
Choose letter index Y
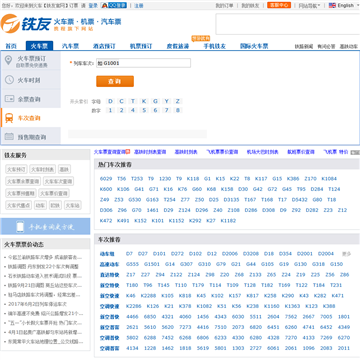[x=167, y=101]
